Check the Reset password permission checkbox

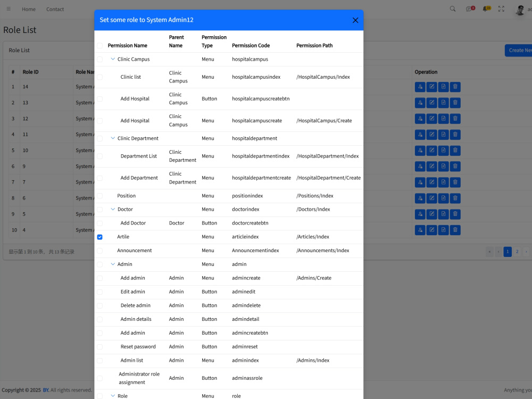click(x=100, y=347)
